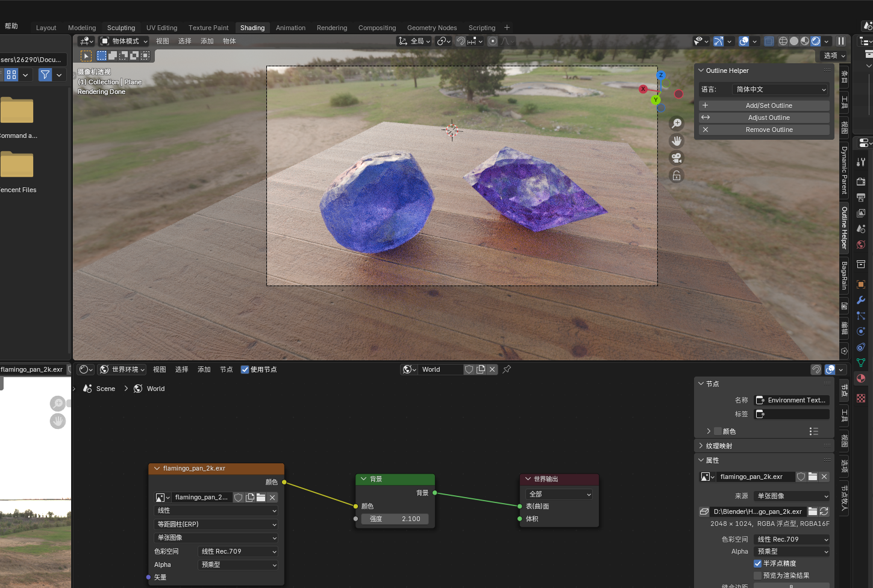The height and width of the screenshot is (588, 873).
Task: Click the lock camera to view icon
Action: pyautogui.click(x=677, y=175)
